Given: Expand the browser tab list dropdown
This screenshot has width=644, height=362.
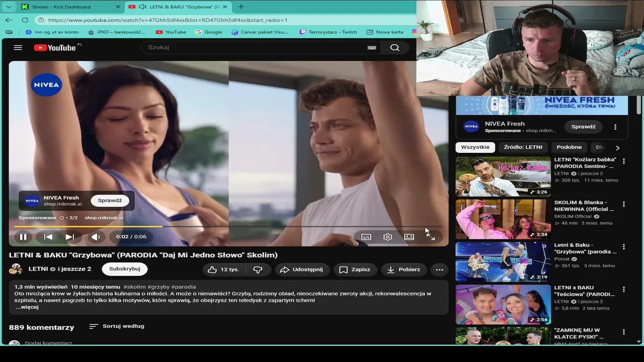Looking at the screenshot, I should (x=9, y=7).
